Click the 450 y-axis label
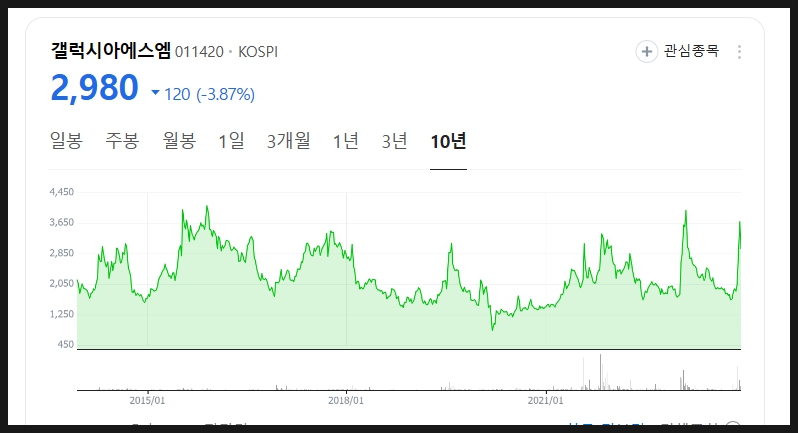Screen dimensions: 798x433 point(66,344)
